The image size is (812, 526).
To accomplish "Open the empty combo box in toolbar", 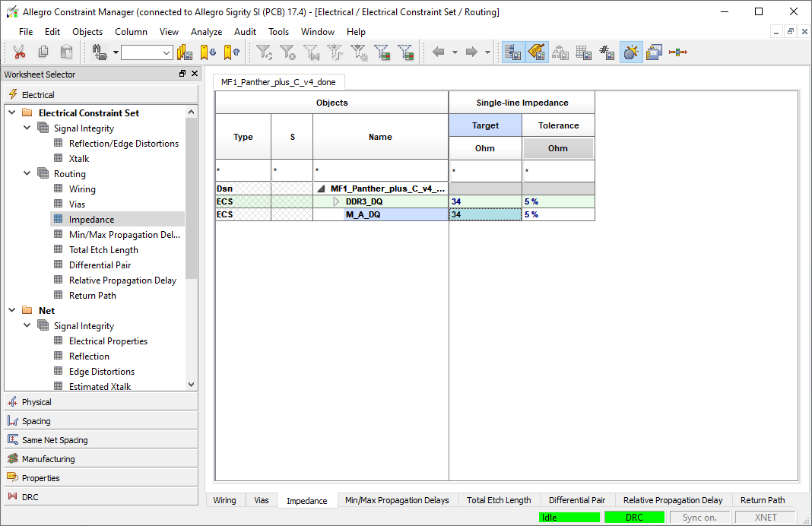I will coord(147,52).
